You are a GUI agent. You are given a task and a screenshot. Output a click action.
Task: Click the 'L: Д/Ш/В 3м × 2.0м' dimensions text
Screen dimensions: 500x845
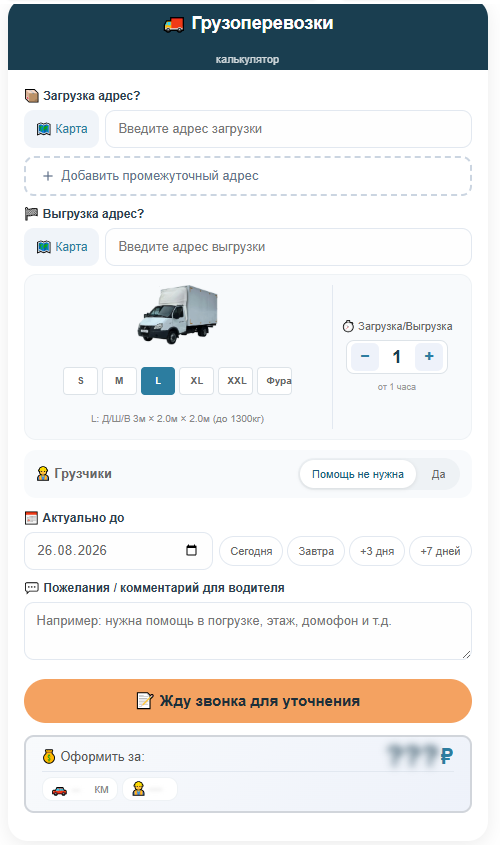(177, 419)
